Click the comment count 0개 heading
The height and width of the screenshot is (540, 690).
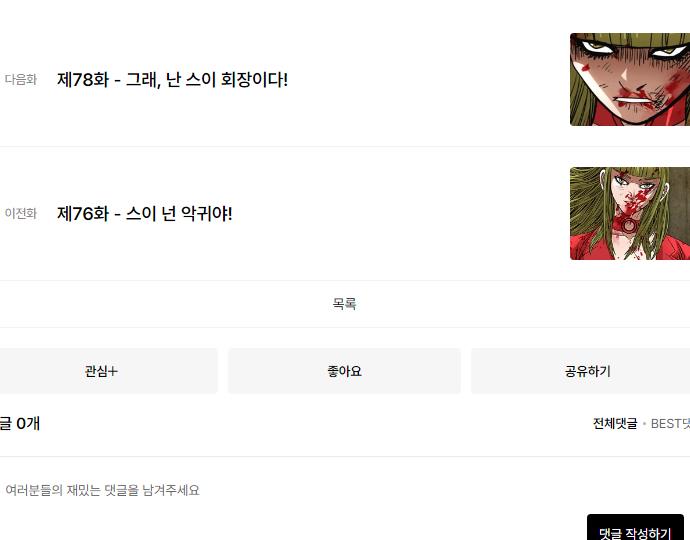(20, 423)
